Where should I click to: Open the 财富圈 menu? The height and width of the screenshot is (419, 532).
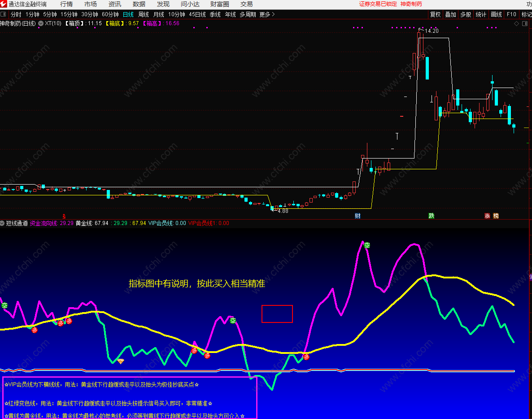[219, 4]
